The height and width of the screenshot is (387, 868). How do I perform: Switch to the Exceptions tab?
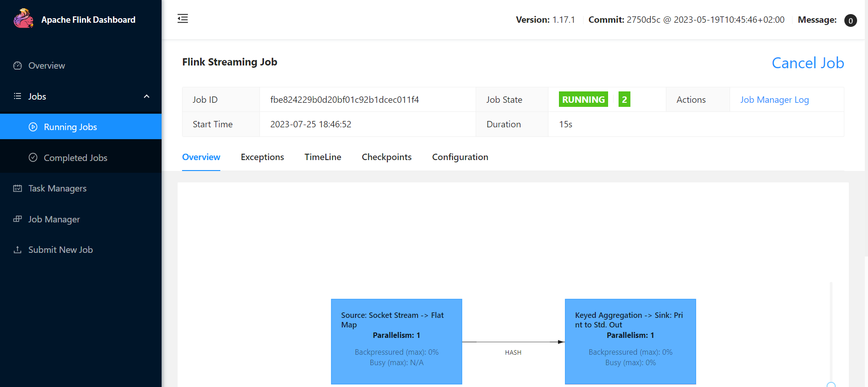262,157
